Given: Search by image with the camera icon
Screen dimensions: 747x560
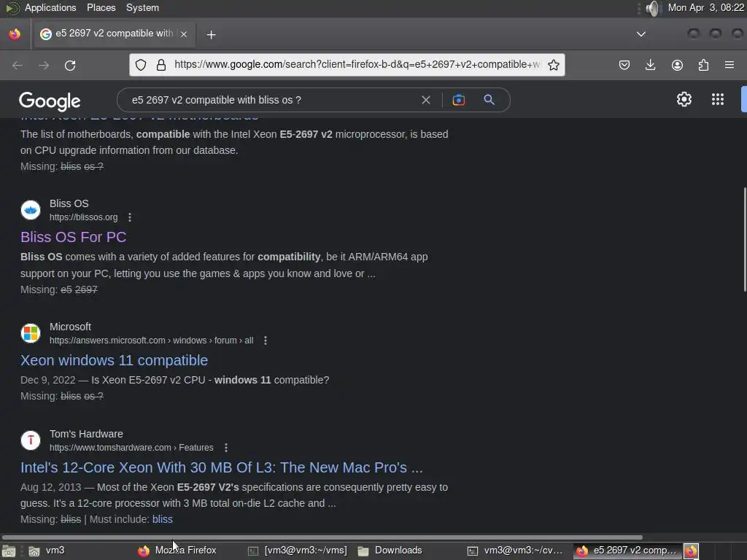Looking at the screenshot, I should (458, 100).
